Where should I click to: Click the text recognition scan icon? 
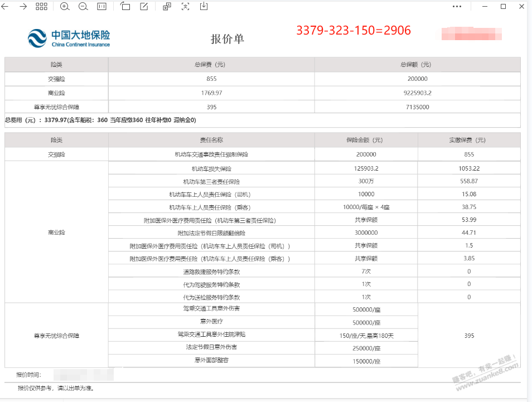pos(185,7)
